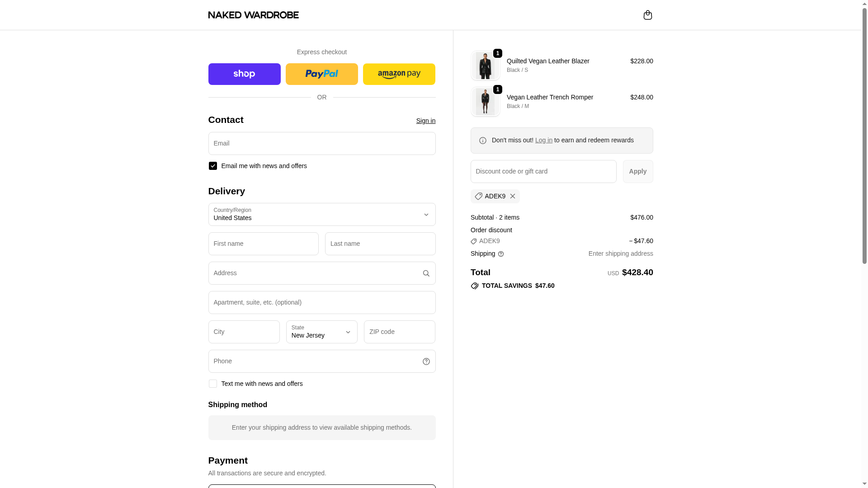Open the State dropdown
This screenshot has height=488, width=868.
[321, 332]
